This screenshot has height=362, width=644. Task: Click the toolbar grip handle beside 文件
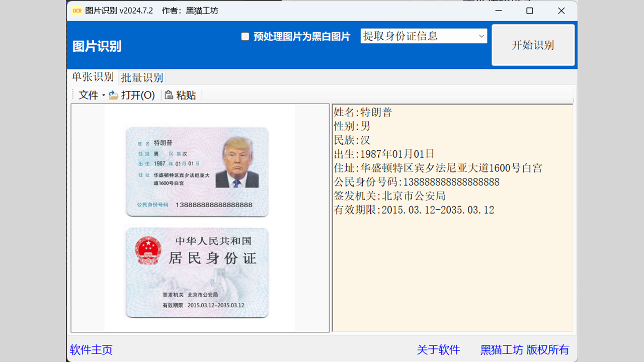pyautogui.click(x=73, y=95)
